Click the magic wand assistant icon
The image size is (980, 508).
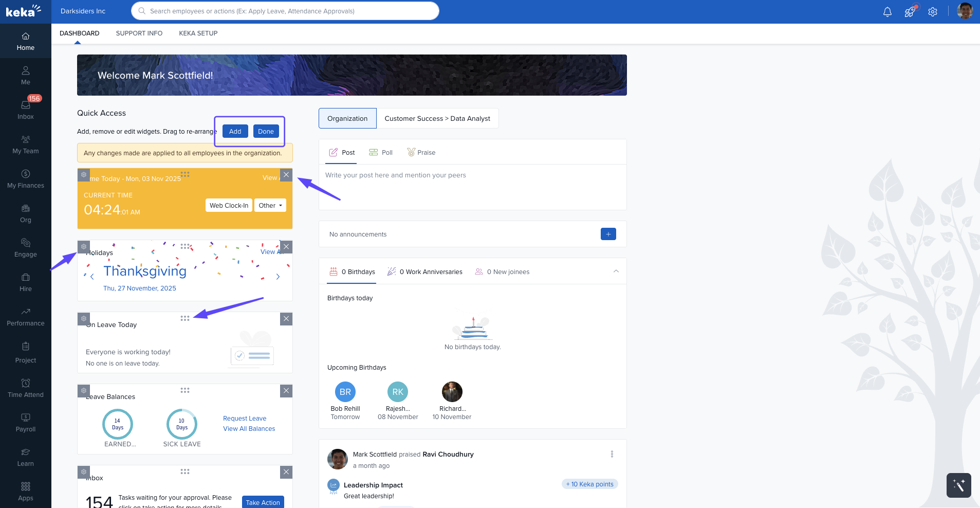point(958,485)
